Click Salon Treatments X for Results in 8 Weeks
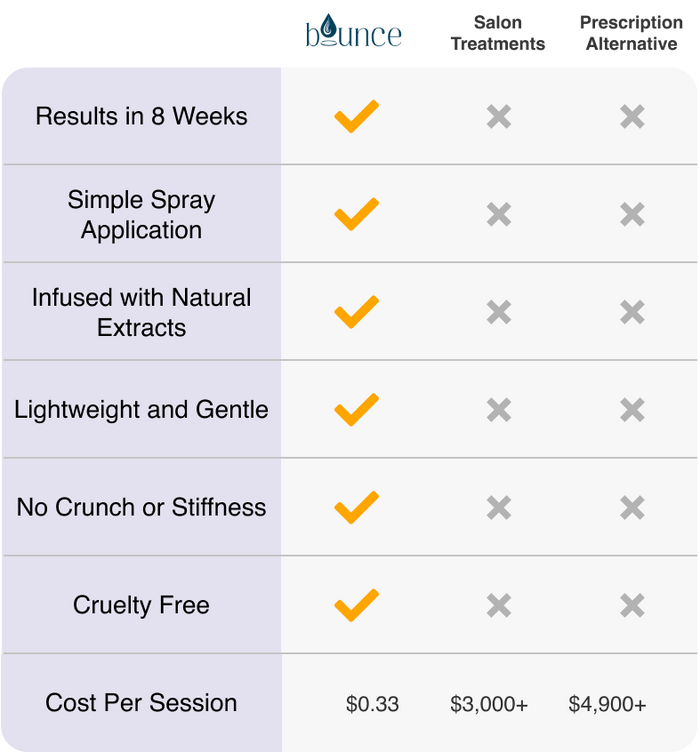The height and width of the screenshot is (752, 700). pyautogui.click(x=499, y=117)
